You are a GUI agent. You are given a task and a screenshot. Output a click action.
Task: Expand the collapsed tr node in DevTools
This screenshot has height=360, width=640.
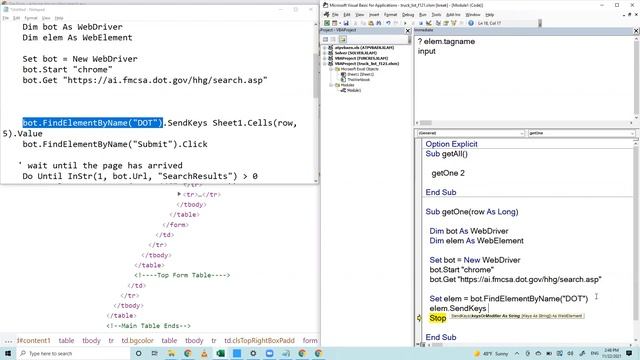click(x=179, y=194)
